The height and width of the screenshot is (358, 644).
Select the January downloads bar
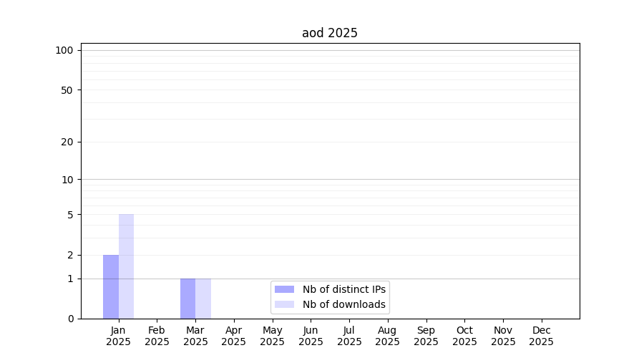tap(126, 266)
